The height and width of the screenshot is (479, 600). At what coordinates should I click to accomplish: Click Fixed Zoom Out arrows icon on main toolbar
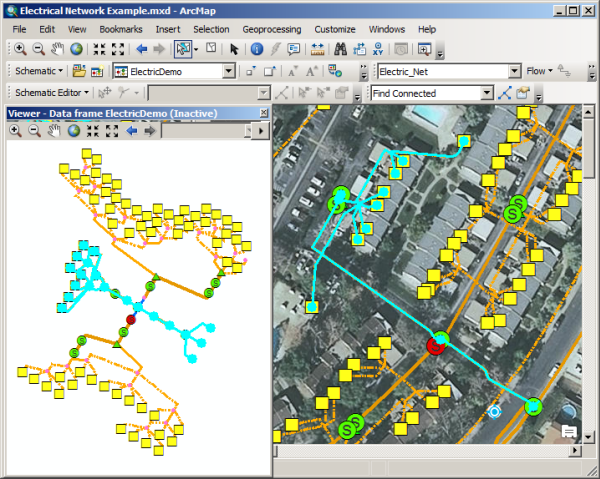(x=118, y=49)
